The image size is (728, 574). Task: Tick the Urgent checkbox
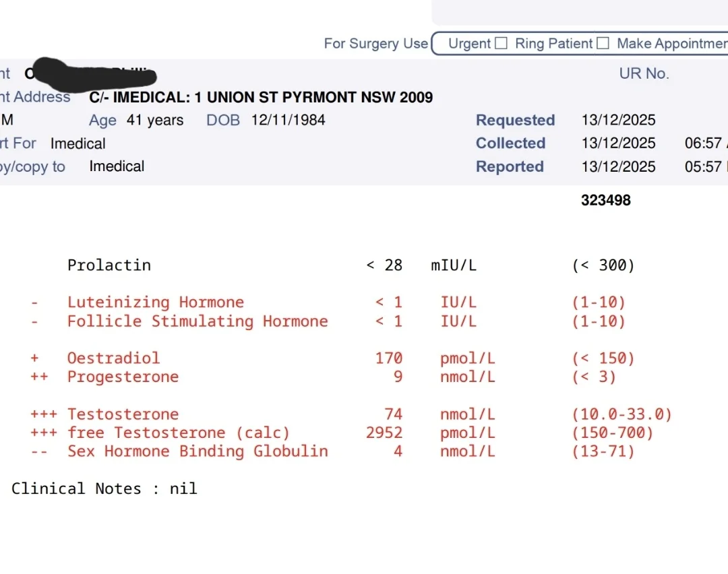click(x=501, y=43)
